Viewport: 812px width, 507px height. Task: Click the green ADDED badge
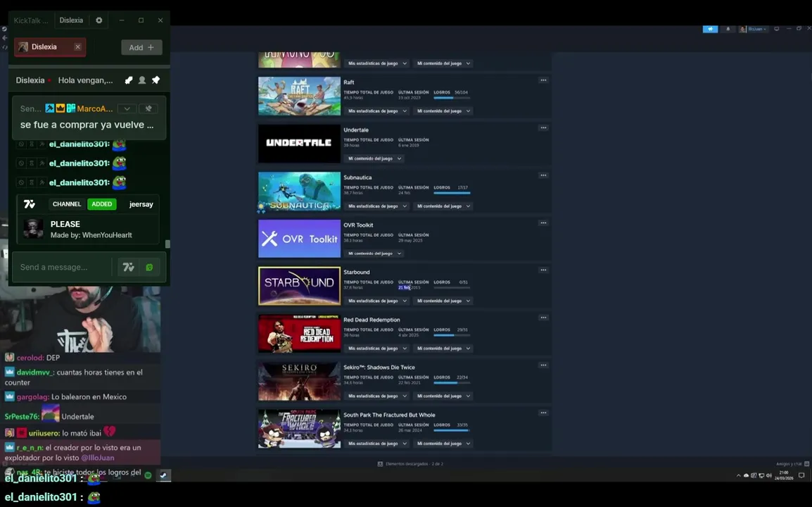click(101, 204)
